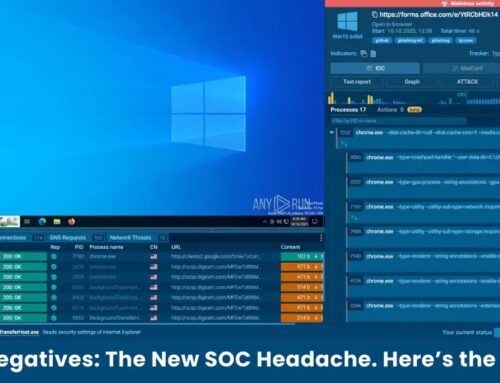Image resolution: width=500 pixels, height=383 pixels.
Task: Show hidden tray icons in the sandbox taskbar
Action: 265,222
